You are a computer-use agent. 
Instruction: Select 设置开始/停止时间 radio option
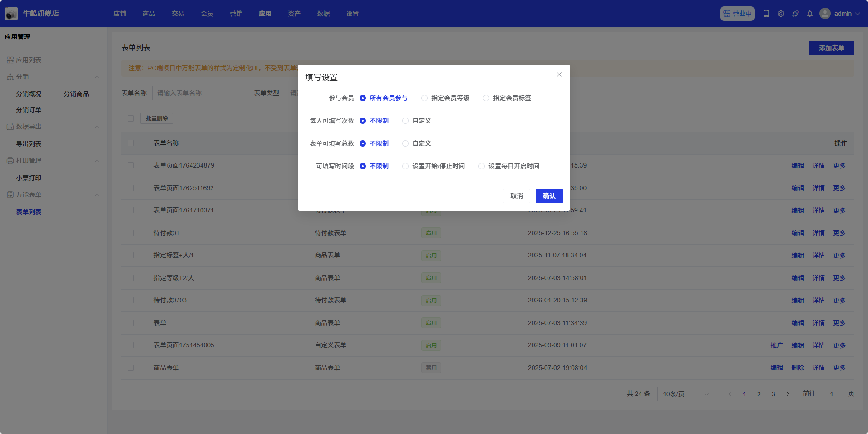(x=405, y=166)
